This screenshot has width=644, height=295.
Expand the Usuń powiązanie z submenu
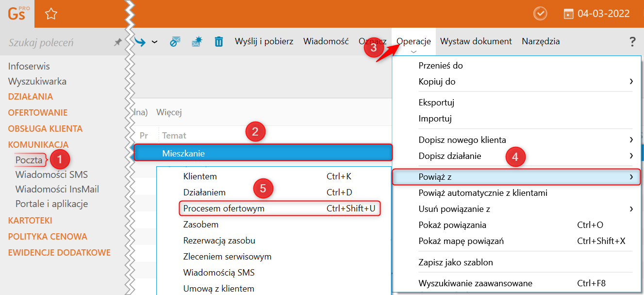tap(631, 209)
